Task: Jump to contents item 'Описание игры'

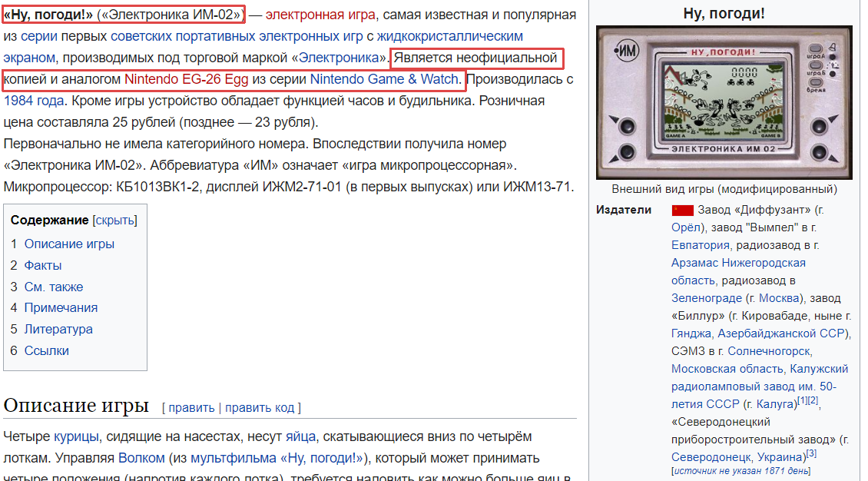Action: point(69,244)
